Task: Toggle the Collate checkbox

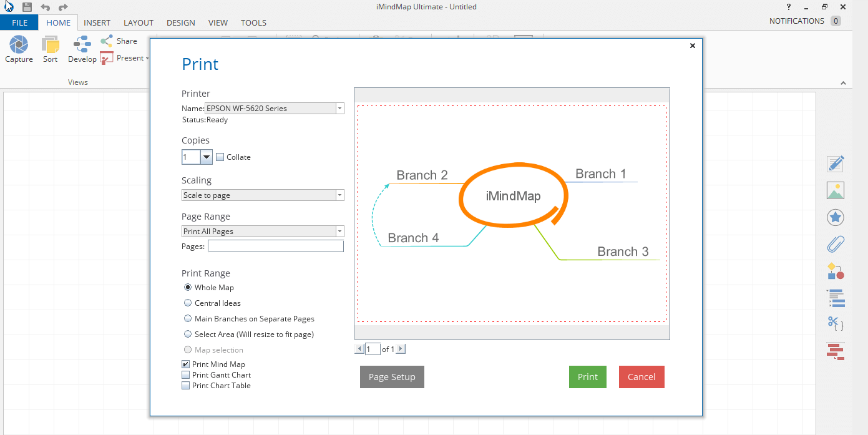Action: pos(220,157)
